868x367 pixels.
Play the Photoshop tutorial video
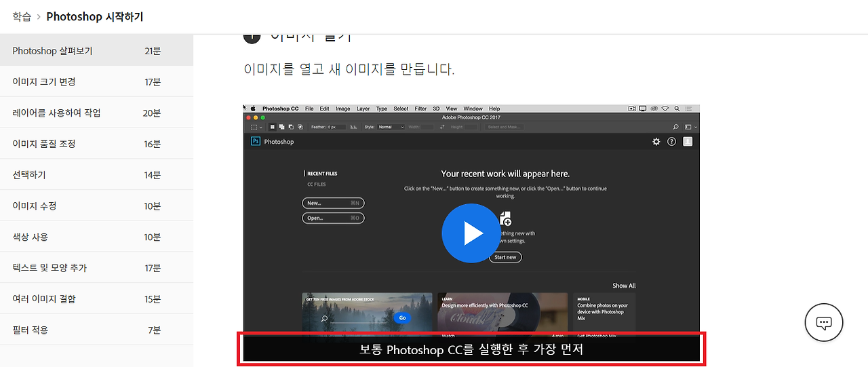[x=473, y=233]
